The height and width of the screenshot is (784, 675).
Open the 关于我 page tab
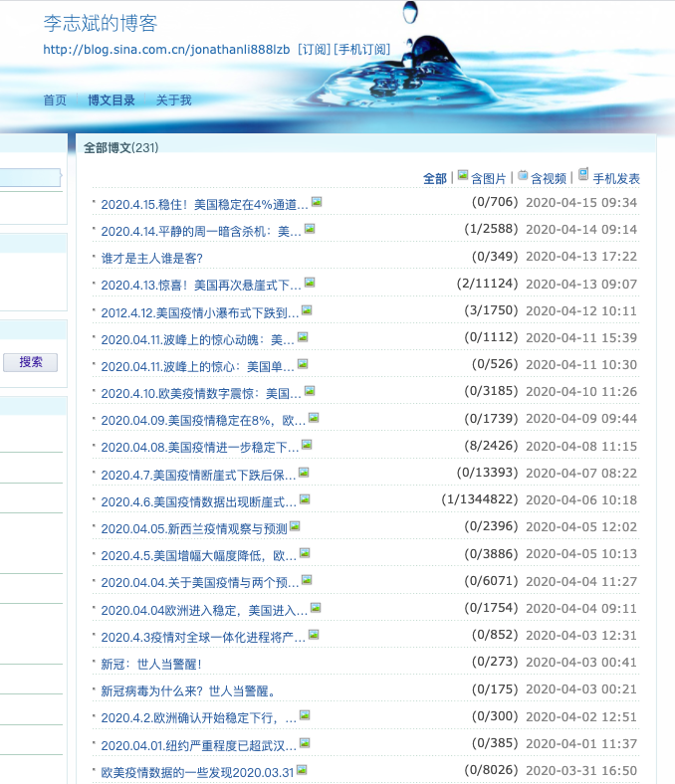click(173, 100)
